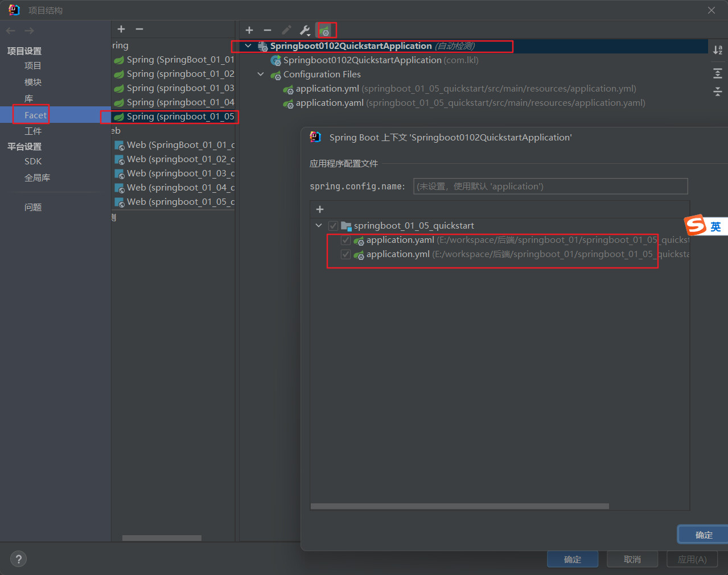This screenshot has width=728, height=575.
Task: Close the Project Structure window
Action: (x=711, y=10)
